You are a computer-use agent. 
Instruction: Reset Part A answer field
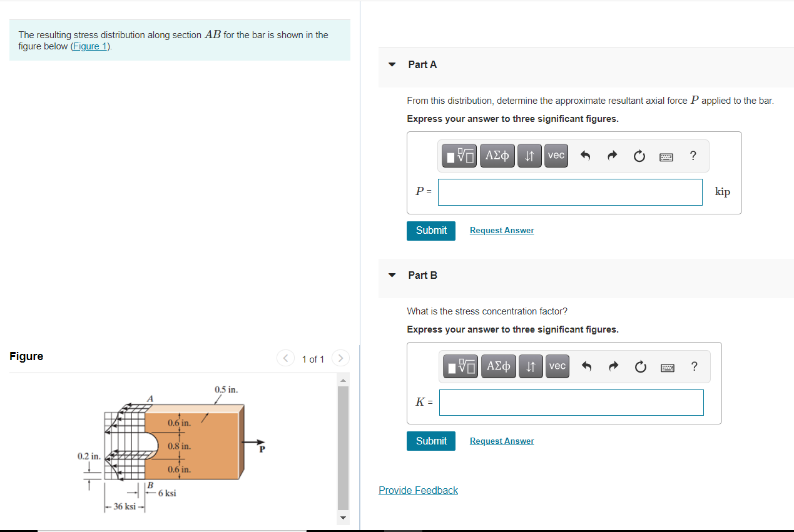pyautogui.click(x=639, y=156)
